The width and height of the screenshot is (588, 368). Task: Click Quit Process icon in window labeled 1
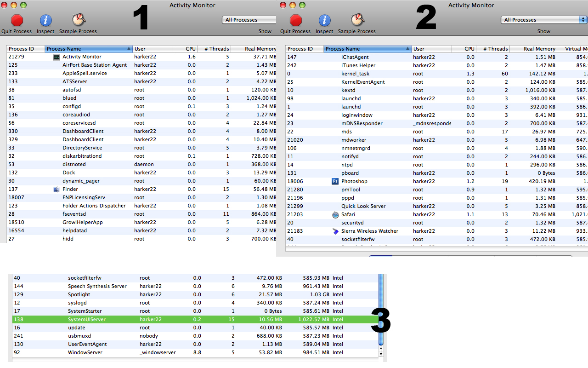[17, 20]
